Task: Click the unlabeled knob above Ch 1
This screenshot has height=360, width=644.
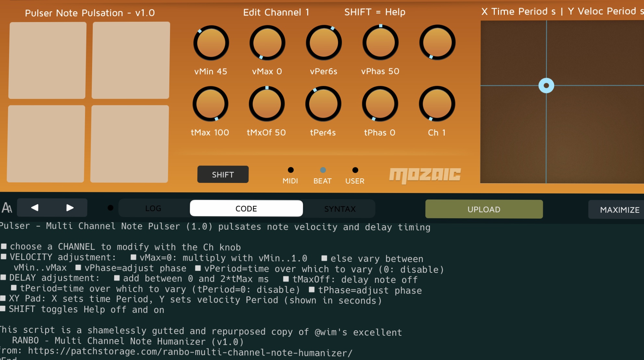Action: (x=437, y=42)
